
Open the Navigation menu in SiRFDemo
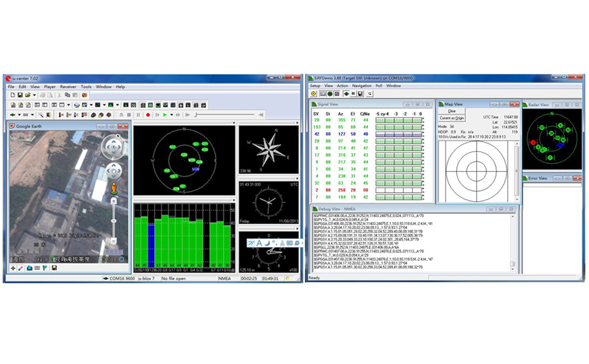coord(363,86)
